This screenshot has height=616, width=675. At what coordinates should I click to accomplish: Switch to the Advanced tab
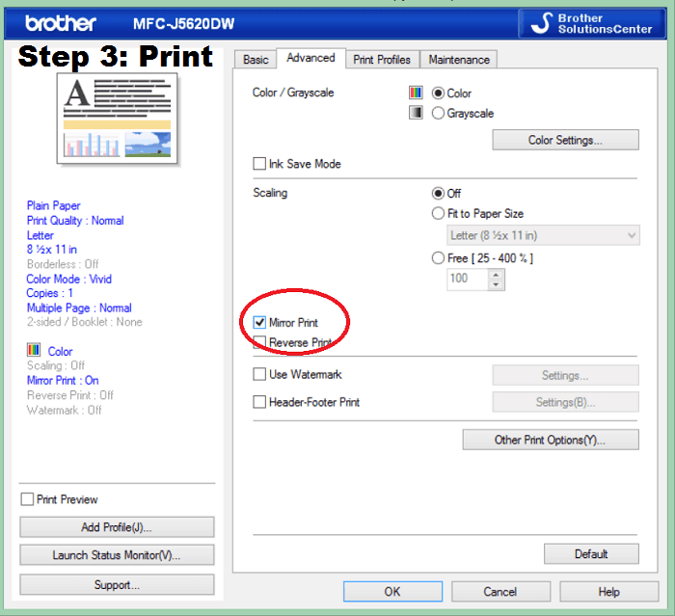point(310,58)
